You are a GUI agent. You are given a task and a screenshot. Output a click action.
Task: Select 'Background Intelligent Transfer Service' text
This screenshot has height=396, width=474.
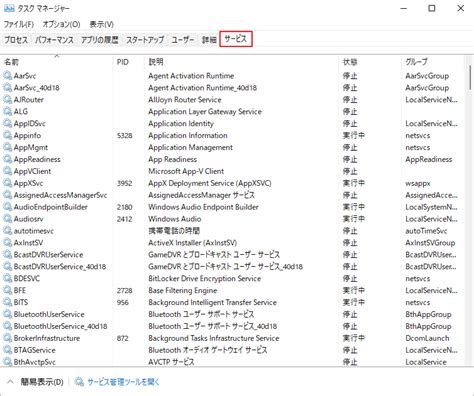[212, 302]
